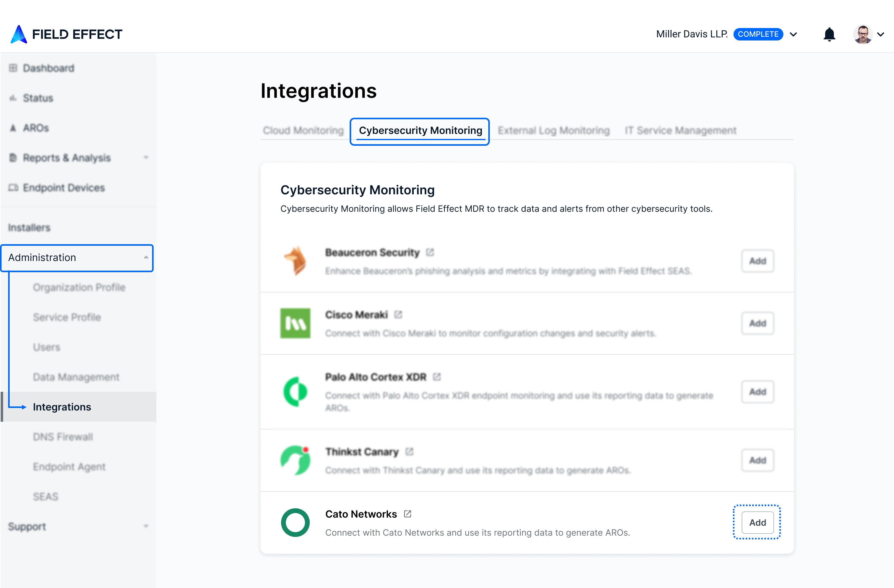894x588 pixels.
Task: Click the Cato Networks ring logo
Action: click(x=295, y=523)
